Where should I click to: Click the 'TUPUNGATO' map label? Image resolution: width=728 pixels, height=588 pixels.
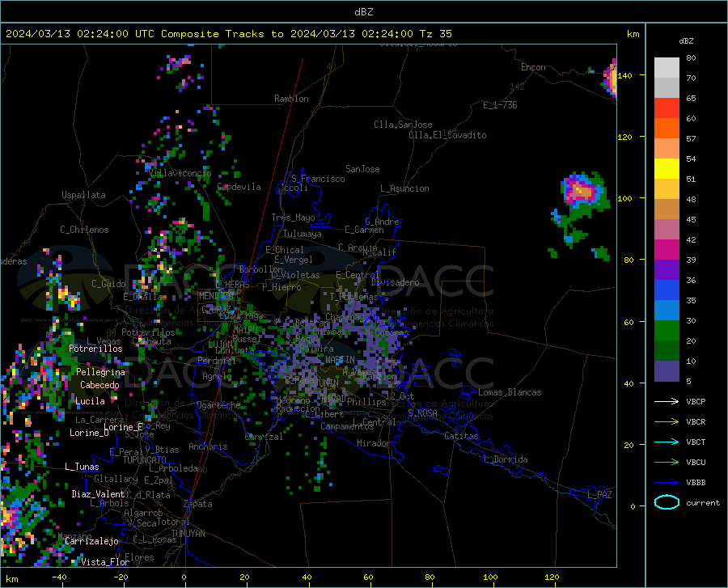tap(145, 460)
